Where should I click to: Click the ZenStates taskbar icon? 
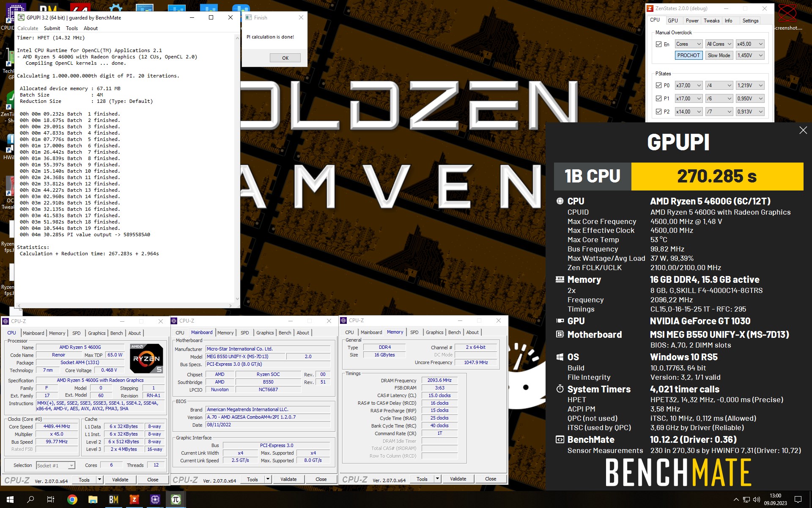pyautogui.click(x=134, y=500)
